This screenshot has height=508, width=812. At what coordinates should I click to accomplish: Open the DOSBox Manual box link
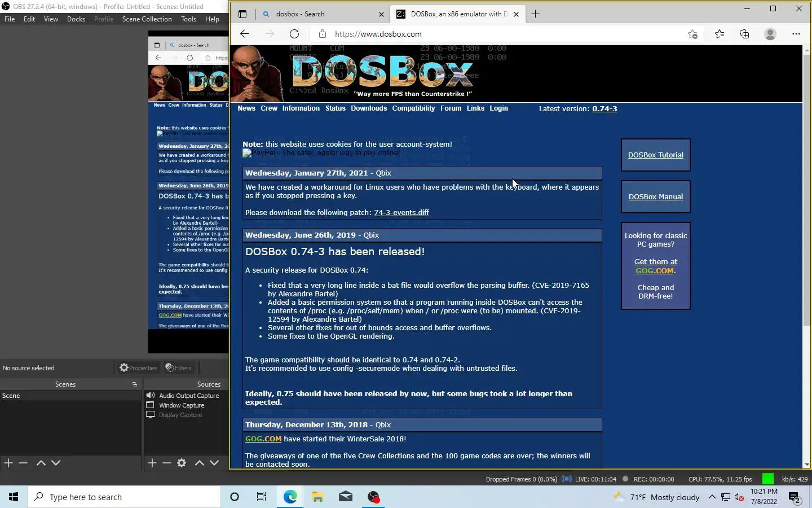[x=656, y=197]
